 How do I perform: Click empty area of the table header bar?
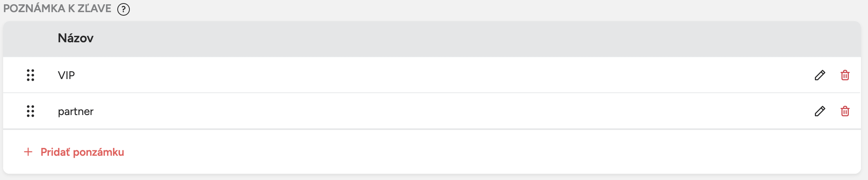(x=430, y=38)
